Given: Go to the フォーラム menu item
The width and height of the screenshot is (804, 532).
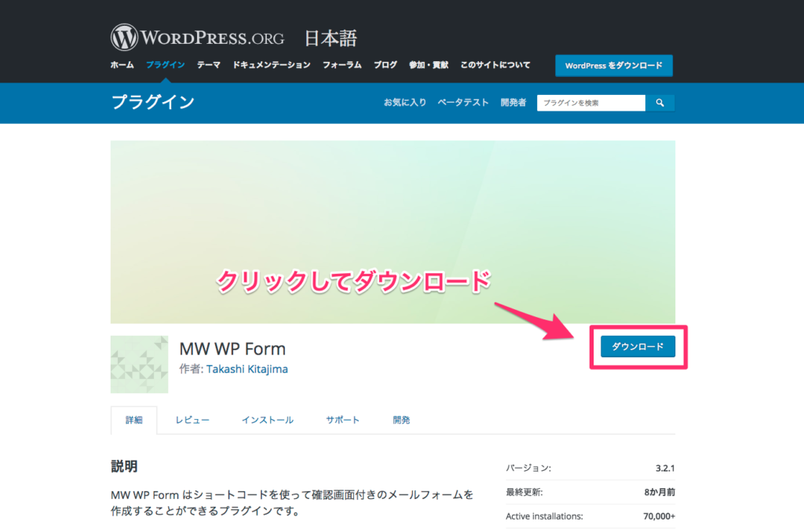Looking at the screenshot, I should point(342,65).
